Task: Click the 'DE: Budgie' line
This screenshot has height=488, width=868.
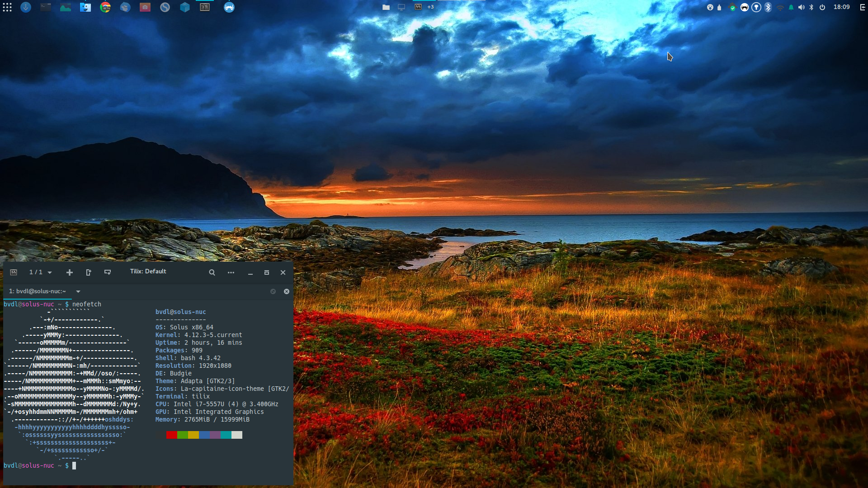Action: (174, 373)
